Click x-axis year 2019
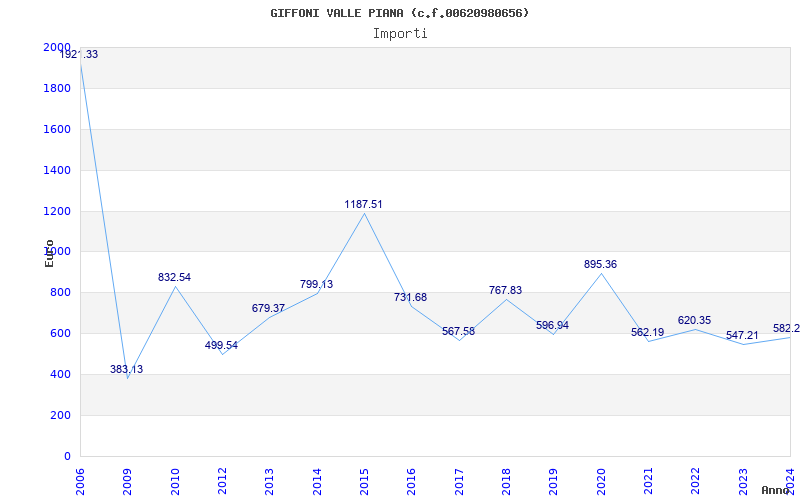Screen dimensions: 800x500 click(554, 482)
